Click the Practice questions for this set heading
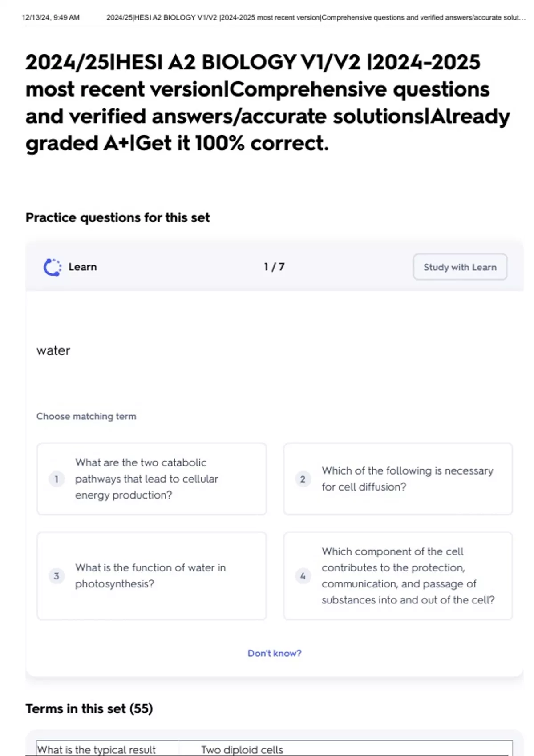Image resolution: width=534 pixels, height=756 pixels. [117, 217]
